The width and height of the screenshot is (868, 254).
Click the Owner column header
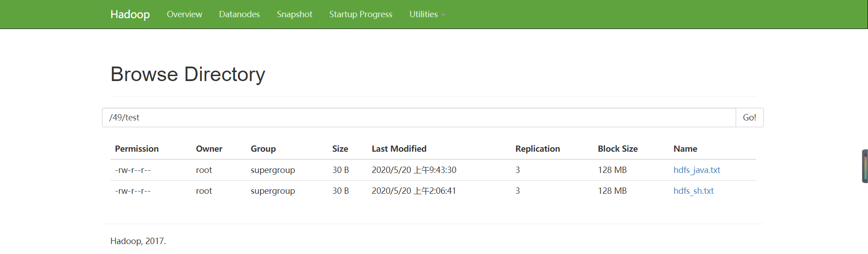coord(209,149)
